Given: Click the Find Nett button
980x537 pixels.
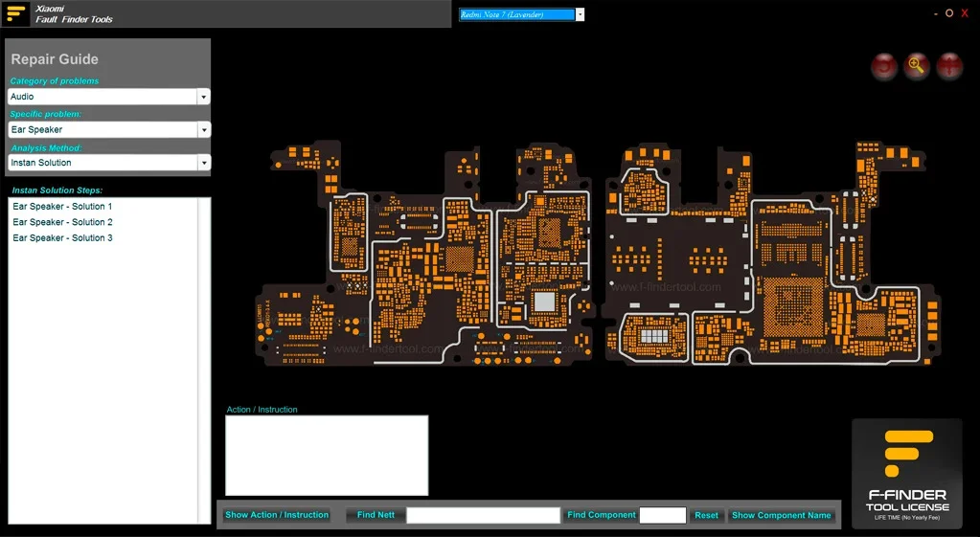Looking at the screenshot, I should pos(376,515).
